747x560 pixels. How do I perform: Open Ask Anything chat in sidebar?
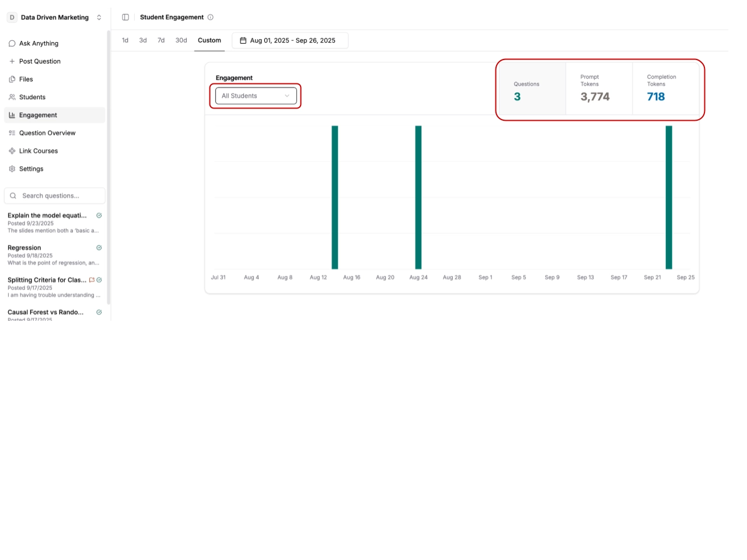click(x=39, y=43)
